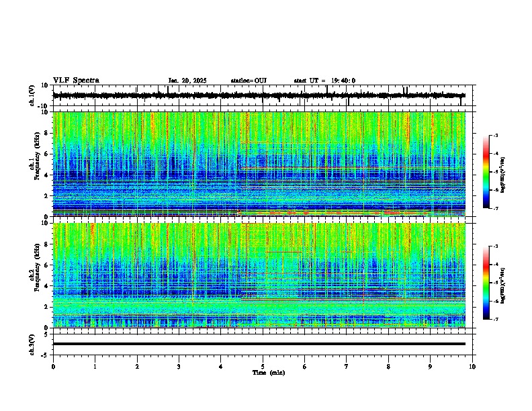Click inside the ch.2 spectrogram plot
This screenshot has width=532, height=411.
tap(259, 275)
